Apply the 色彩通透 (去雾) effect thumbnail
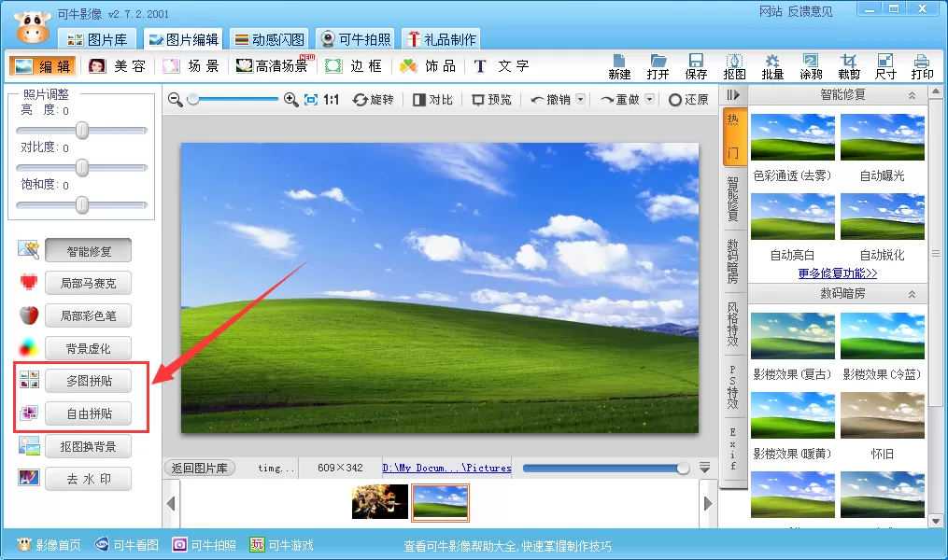 click(x=793, y=137)
